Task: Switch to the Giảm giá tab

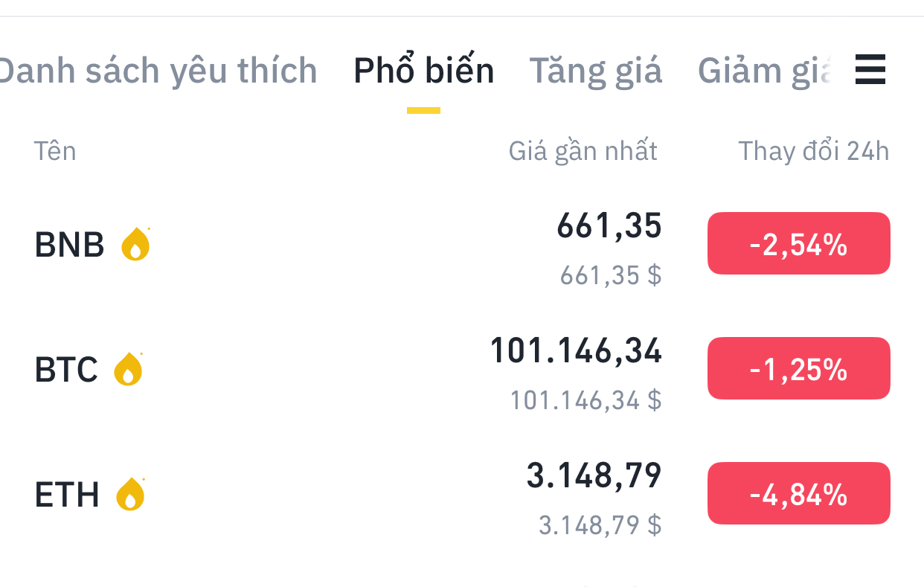Action: (x=765, y=71)
